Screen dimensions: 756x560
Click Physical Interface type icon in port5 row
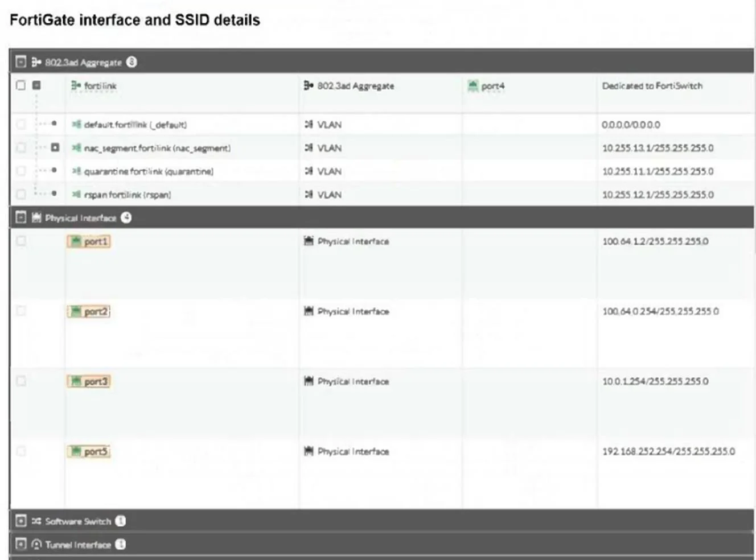(309, 451)
